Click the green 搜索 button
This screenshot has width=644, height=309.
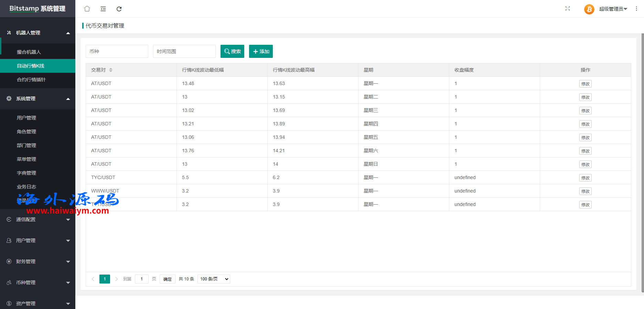[x=232, y=51]
